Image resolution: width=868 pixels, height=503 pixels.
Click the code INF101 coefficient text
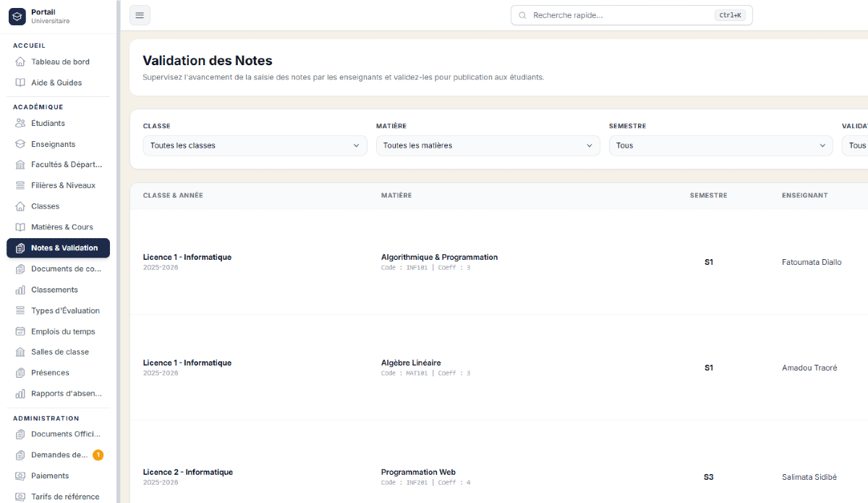click(x=426, y=268)
